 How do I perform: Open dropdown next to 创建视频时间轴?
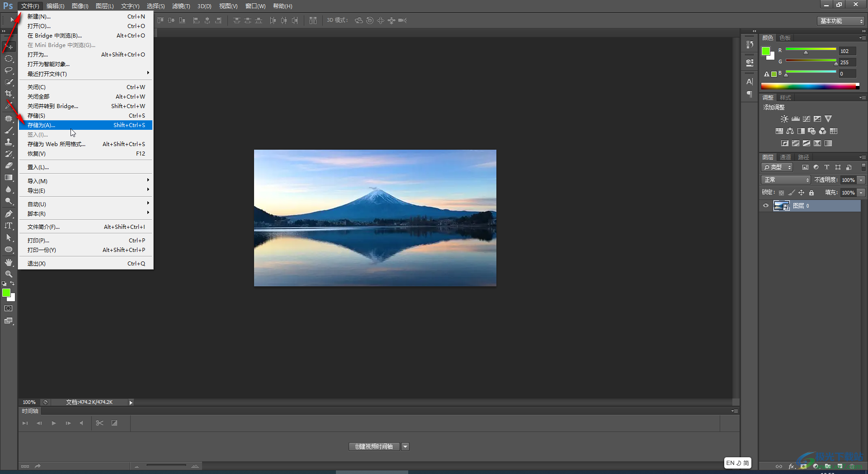[405, 447]
